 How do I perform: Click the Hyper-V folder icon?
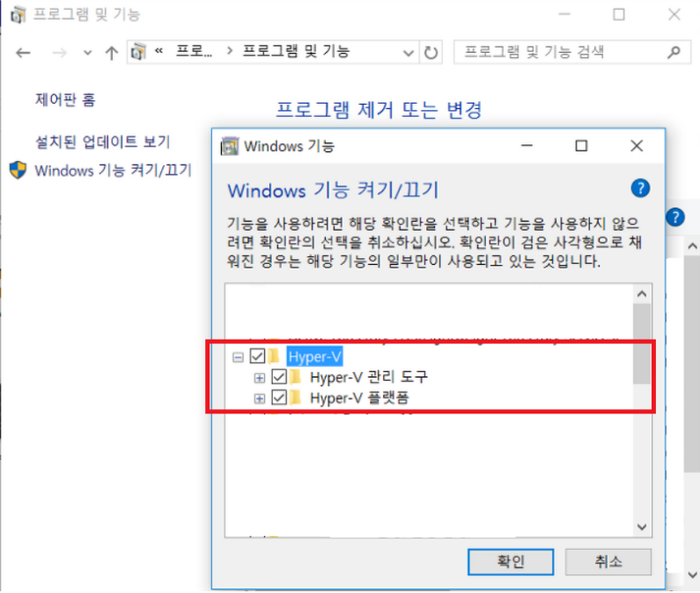tap(274, 355)
